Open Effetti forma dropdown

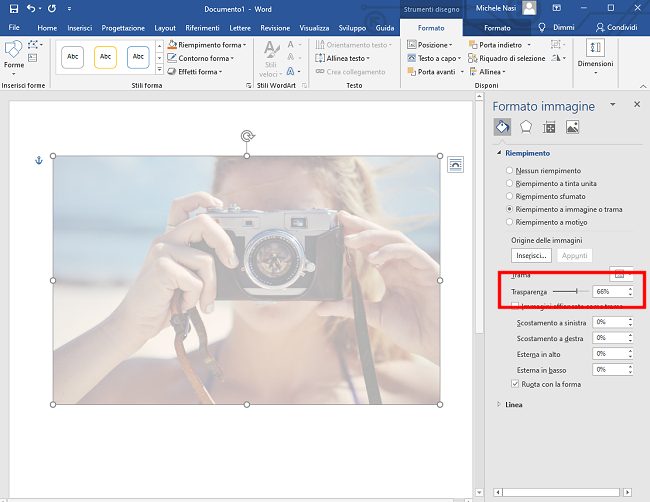195,72
